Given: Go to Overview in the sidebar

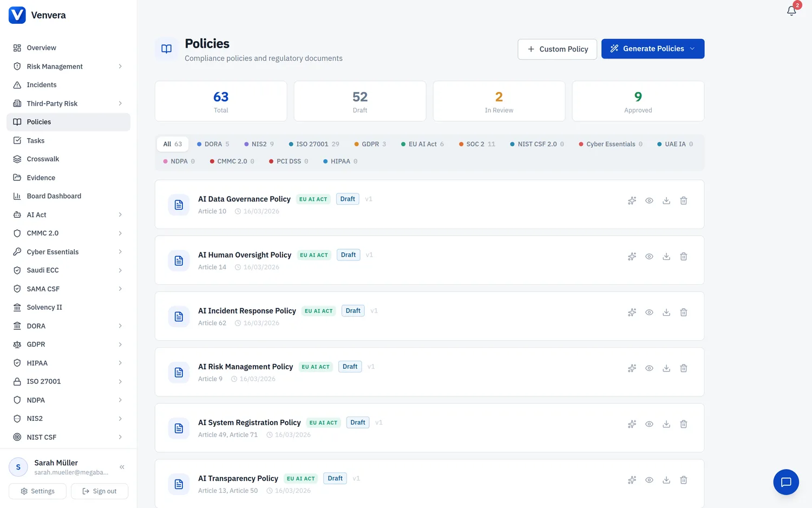Looking at the screenshot, I should pyautogui.click(x=68, y=48).
